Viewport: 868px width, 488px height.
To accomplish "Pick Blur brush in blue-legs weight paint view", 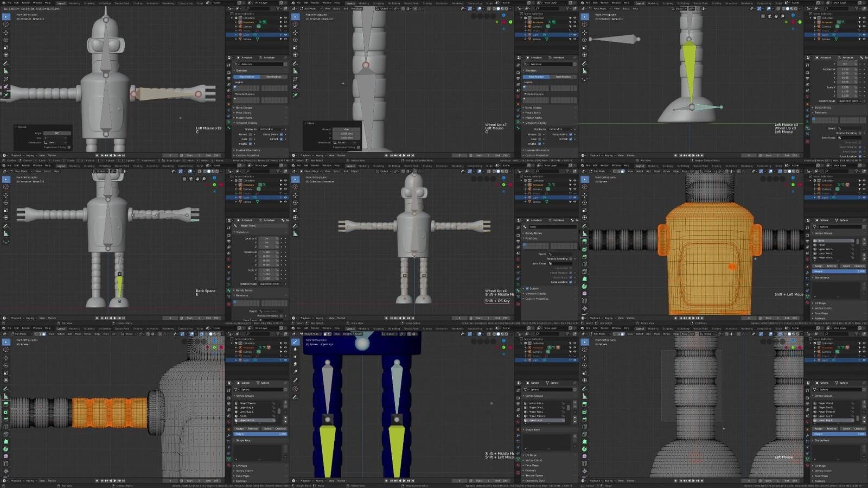I will (x=295, y=350).
